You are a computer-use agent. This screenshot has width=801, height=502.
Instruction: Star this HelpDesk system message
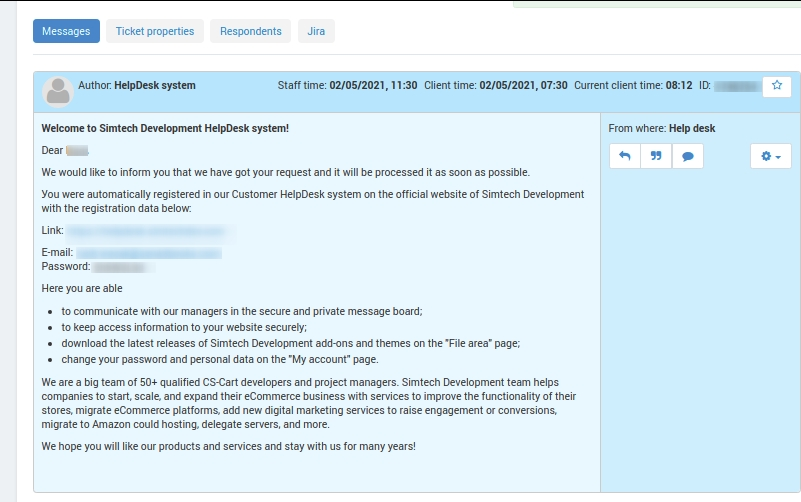pos(776,86)
